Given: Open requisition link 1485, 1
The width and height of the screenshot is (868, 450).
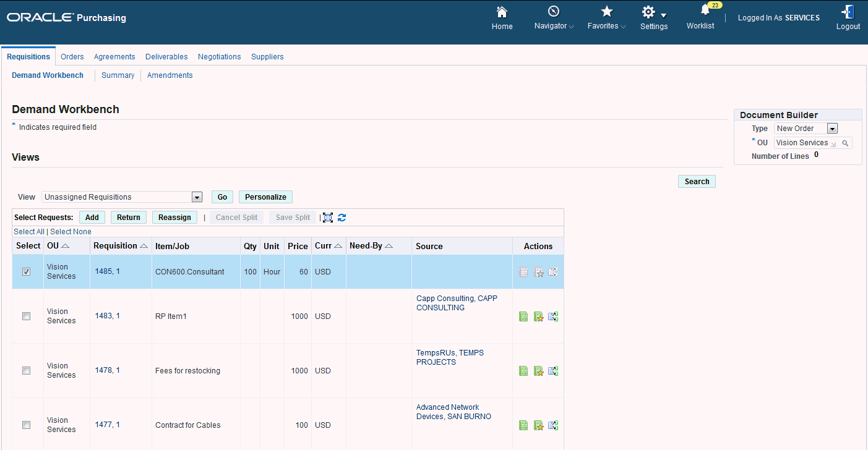Looking at the screenshot, I should pos(107,271).
